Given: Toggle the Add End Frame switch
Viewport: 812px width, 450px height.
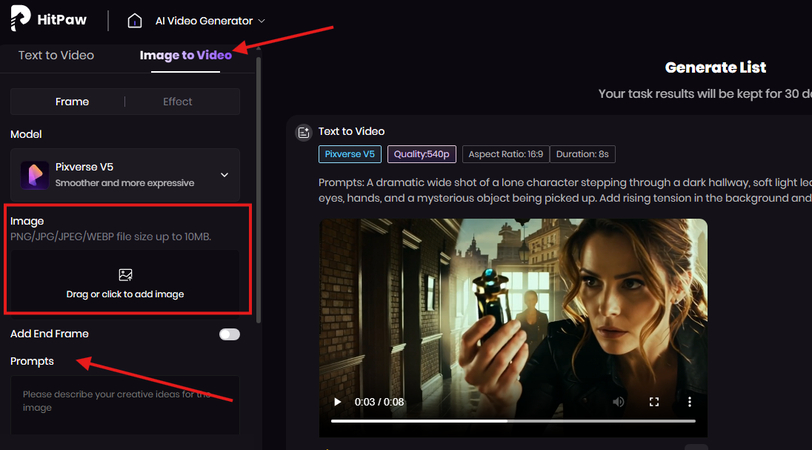Looking at the screenshot, I should coord(230,334).
